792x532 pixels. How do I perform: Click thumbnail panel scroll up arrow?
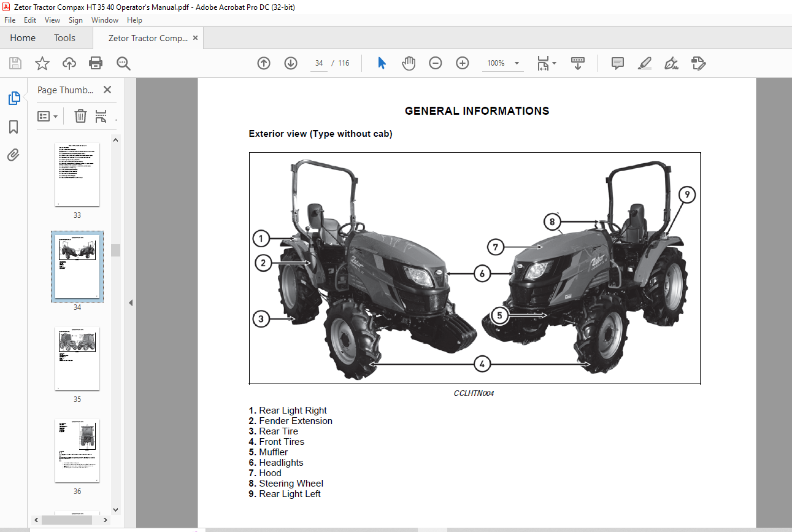pos(115,140)
